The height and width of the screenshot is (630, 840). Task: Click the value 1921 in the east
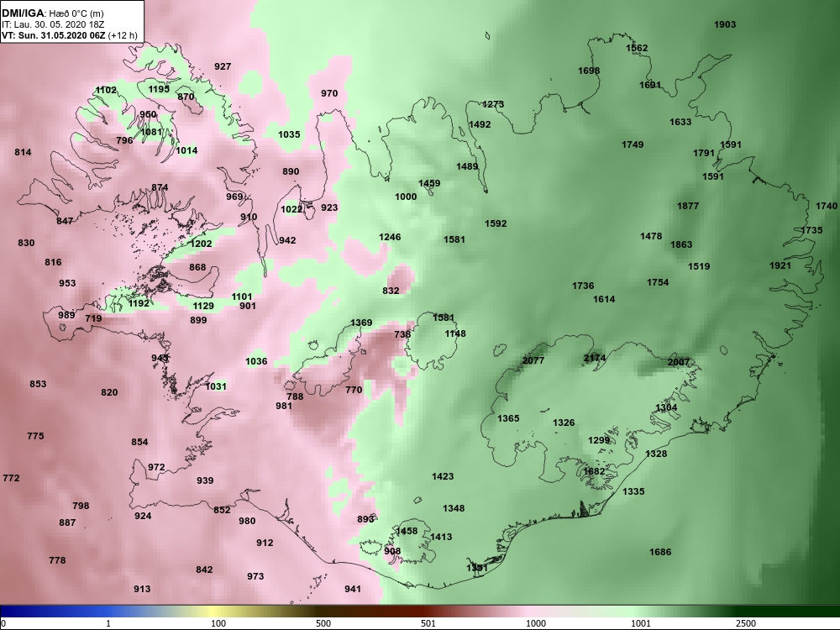pyautogui.click(x=780, y=265)
